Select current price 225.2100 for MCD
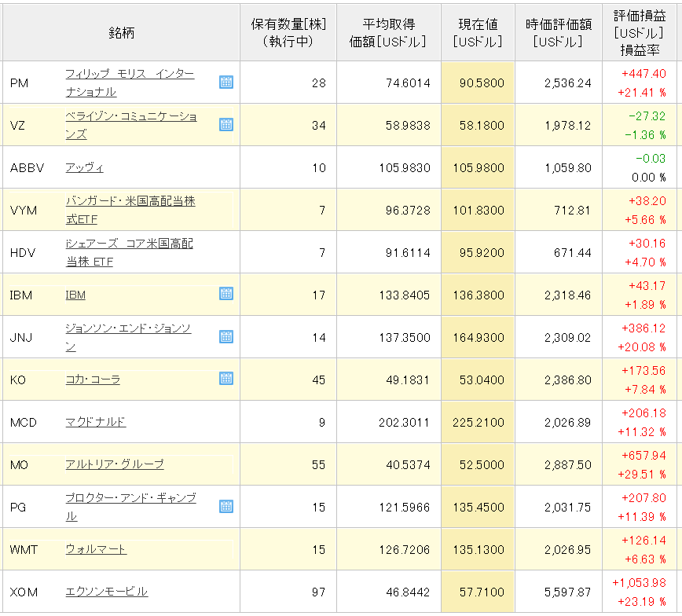The image size is (682, 616). (478, 423)
